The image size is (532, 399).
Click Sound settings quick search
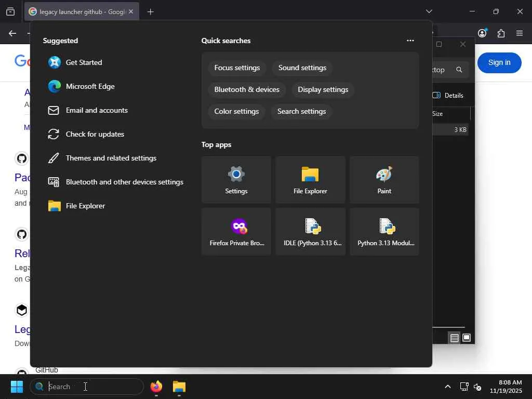tap(302, 68)
